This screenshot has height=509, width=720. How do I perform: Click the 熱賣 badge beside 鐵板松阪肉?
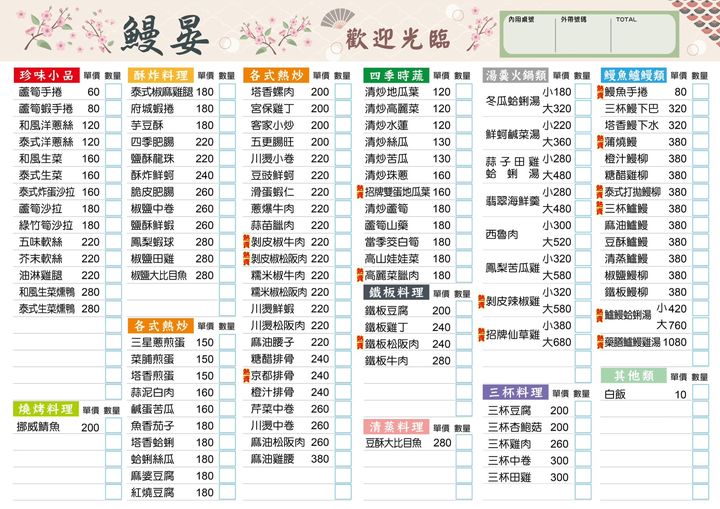point(360,343)
